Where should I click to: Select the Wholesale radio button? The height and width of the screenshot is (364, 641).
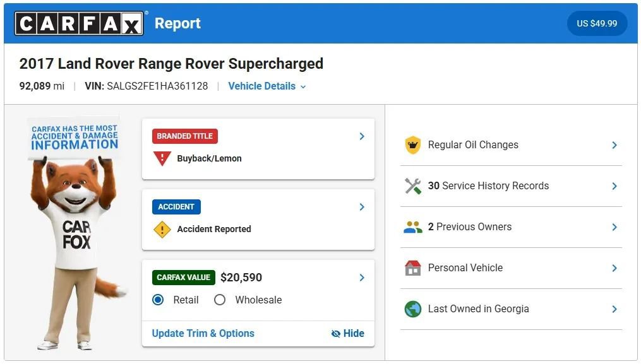pos(220,300)
